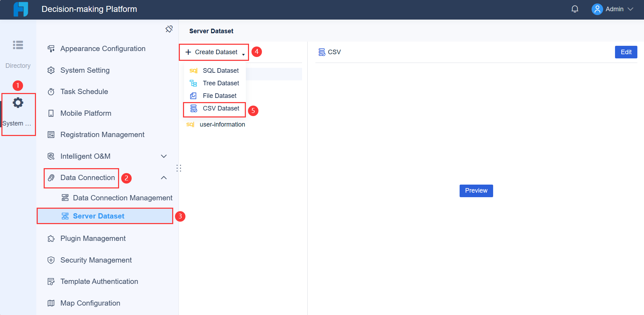Choose SQL Dataset from the dropdown
Image resolution: width=644 pixels, height=315 pixels.
click(221, 70)
